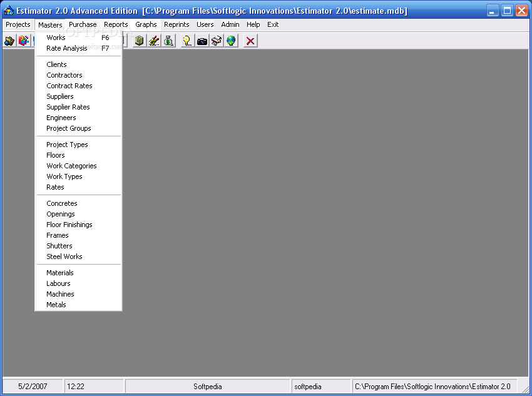Choose Materials in the Masters menu

click(78, 273)
